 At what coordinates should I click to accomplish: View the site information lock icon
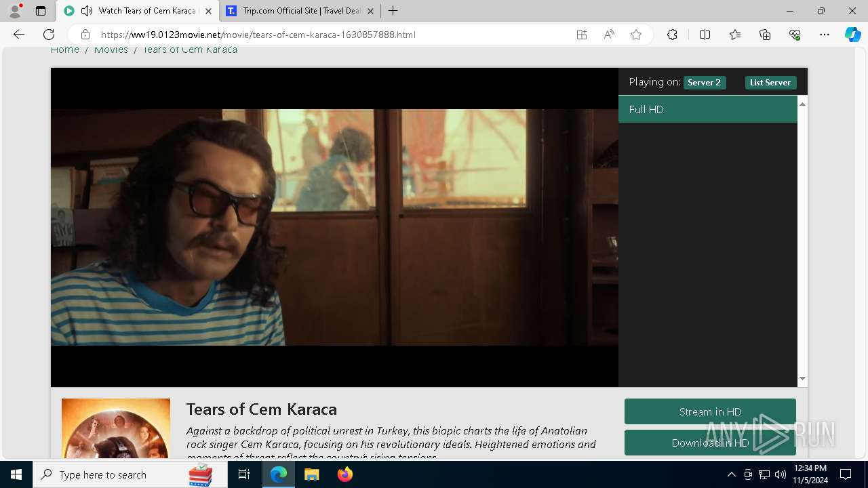(x=85, y=35)
